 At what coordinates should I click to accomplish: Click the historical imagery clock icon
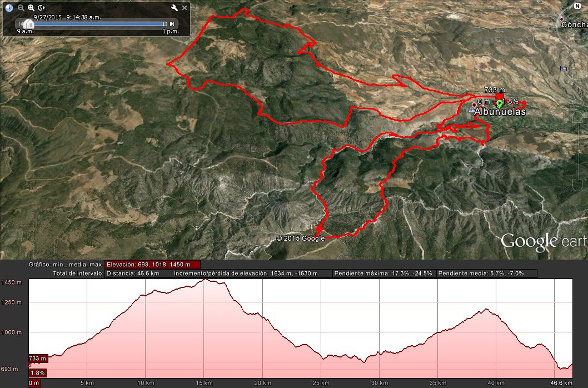[x=9, y=8]
